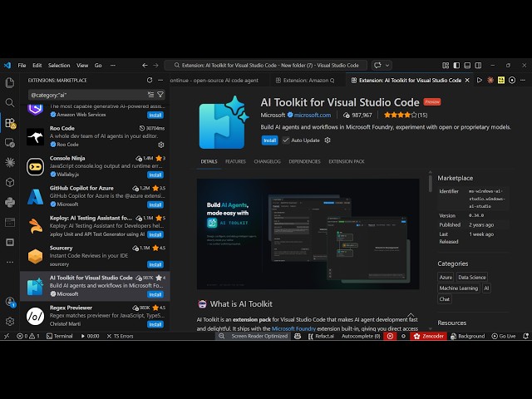
Task: Select the CHANGELOG tab
Action: click(x=268, y=161)
